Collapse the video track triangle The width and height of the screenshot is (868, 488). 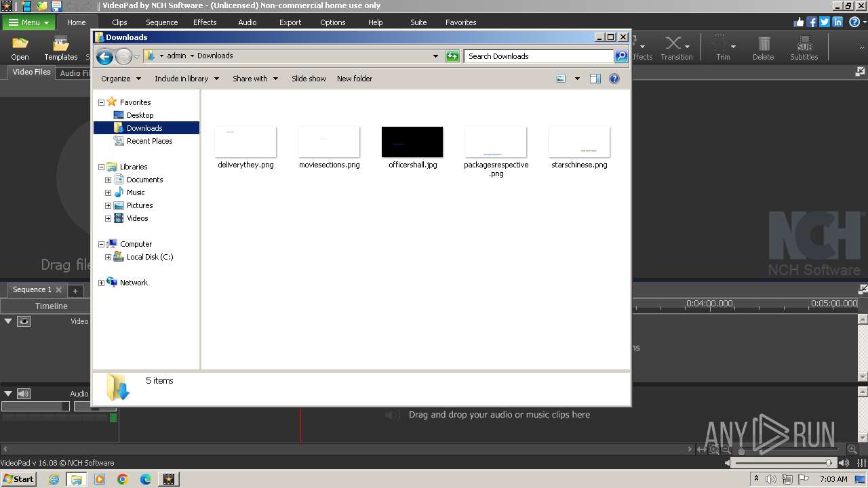[x=8, y=321]
